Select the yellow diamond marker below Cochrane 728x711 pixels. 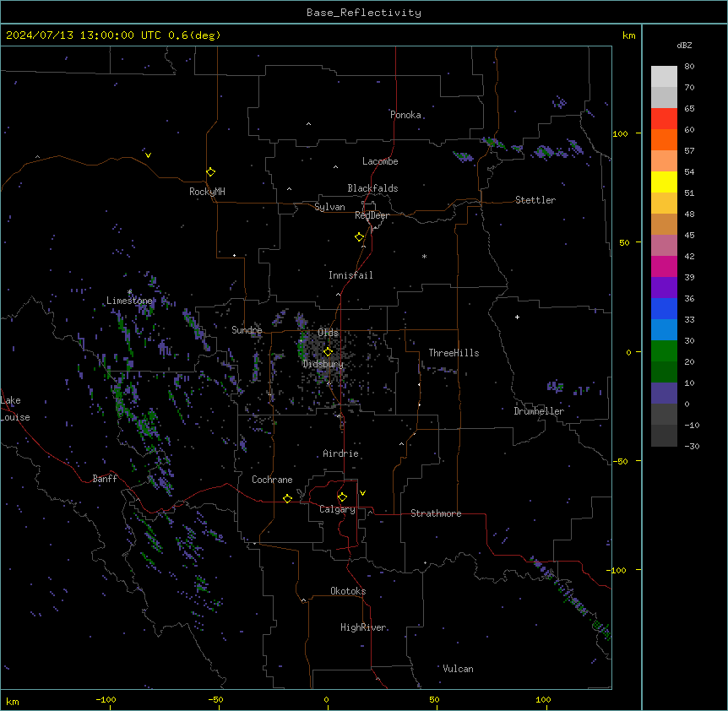287,498
